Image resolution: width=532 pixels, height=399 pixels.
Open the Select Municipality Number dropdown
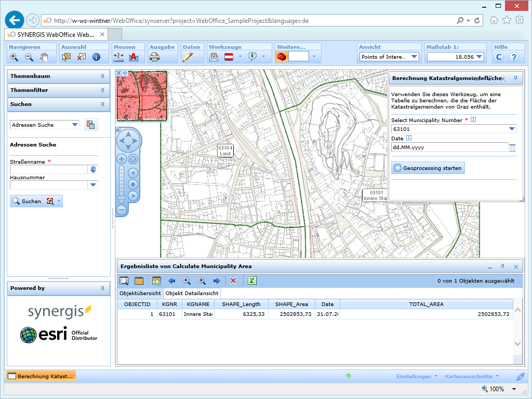point(512,129)
